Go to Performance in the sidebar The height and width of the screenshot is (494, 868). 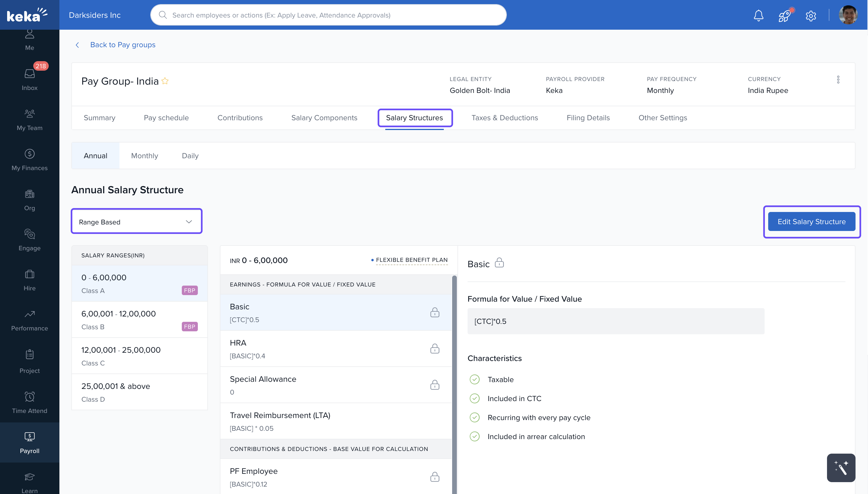coord(29,320)
